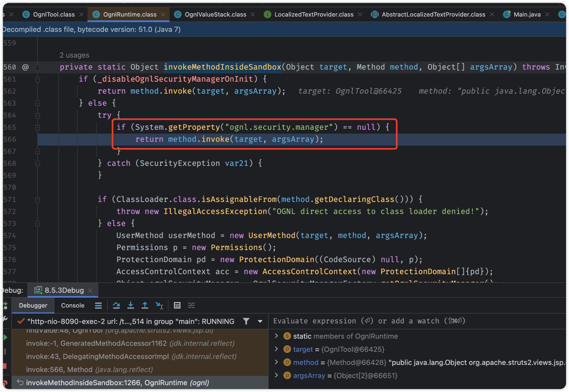Click the fold toggle on line 565
Viewport: 569px width, 392px height.
coord(38,128)
